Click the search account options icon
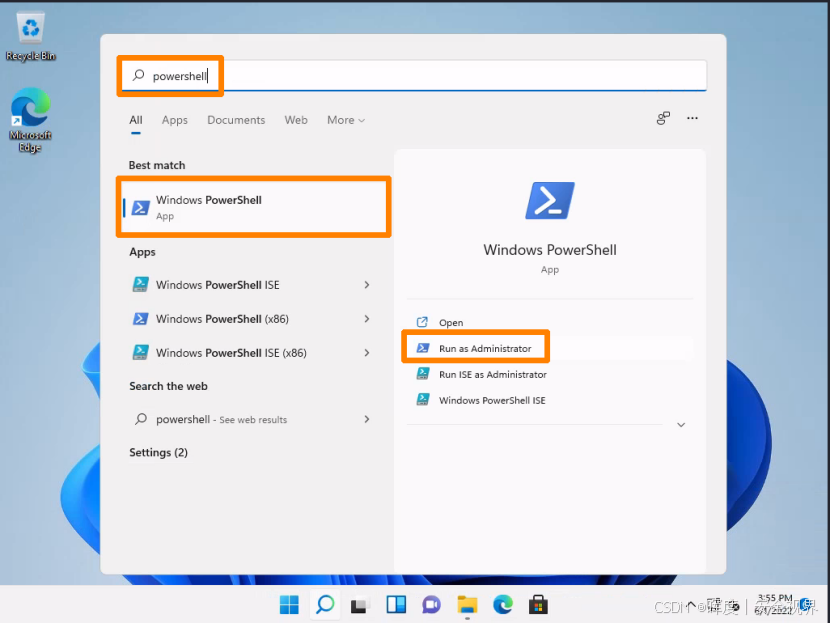 663,118
